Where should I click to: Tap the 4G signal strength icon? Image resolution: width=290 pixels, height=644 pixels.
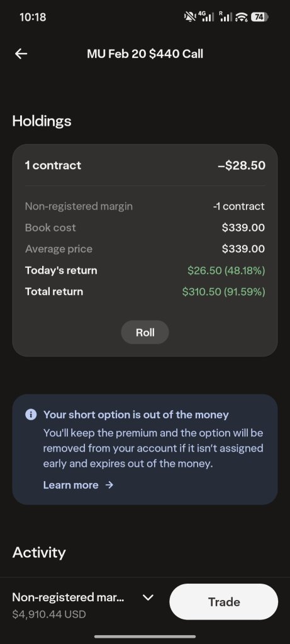click(x=206, y=16)
